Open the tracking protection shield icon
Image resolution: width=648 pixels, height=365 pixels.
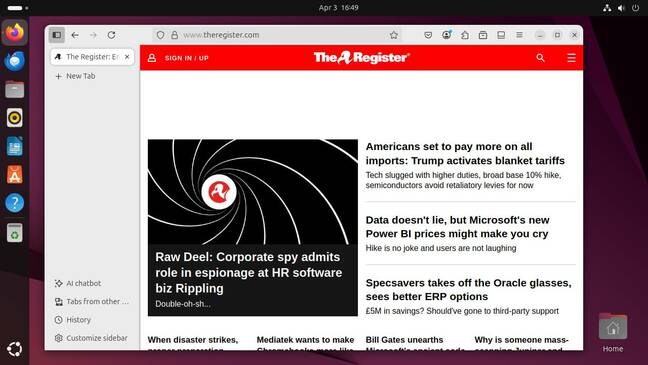point(160,35)
